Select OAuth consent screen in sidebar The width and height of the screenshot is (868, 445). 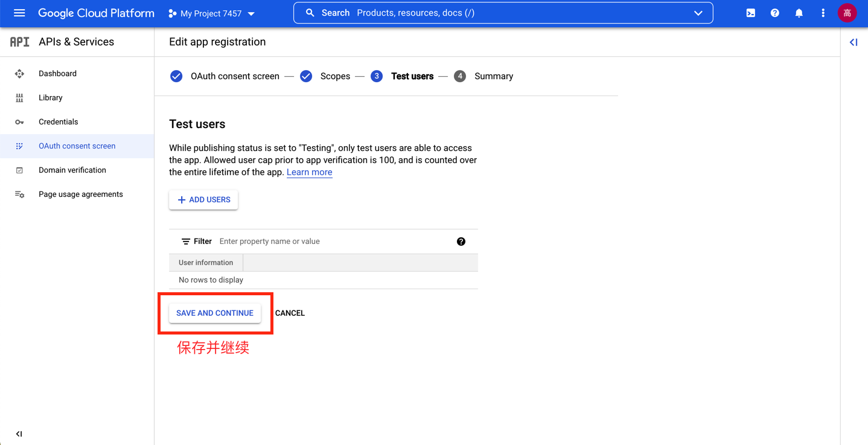(x=77, y=146)
